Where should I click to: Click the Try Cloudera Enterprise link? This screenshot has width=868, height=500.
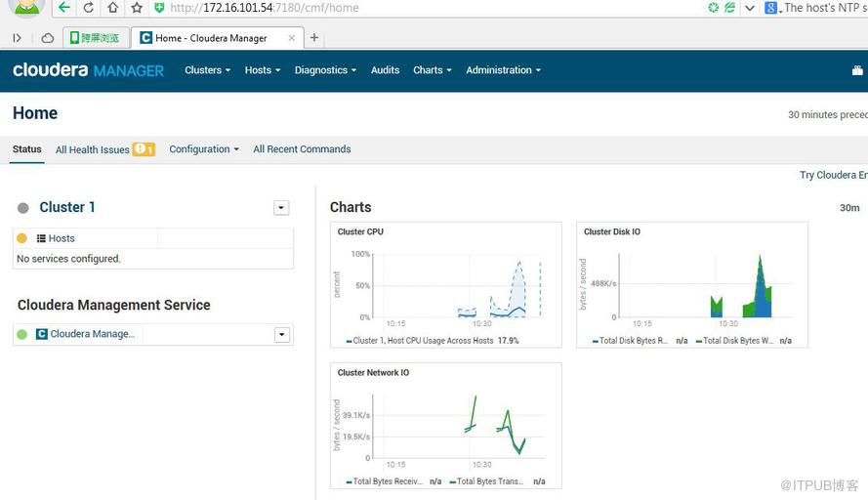(x=833, y=175)
